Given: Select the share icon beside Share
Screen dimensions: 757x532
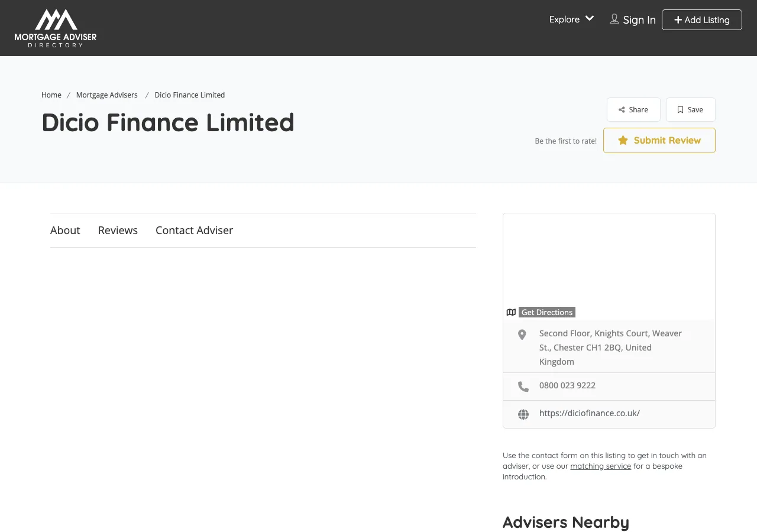Looking at the screenshot, I should point(622,109).
